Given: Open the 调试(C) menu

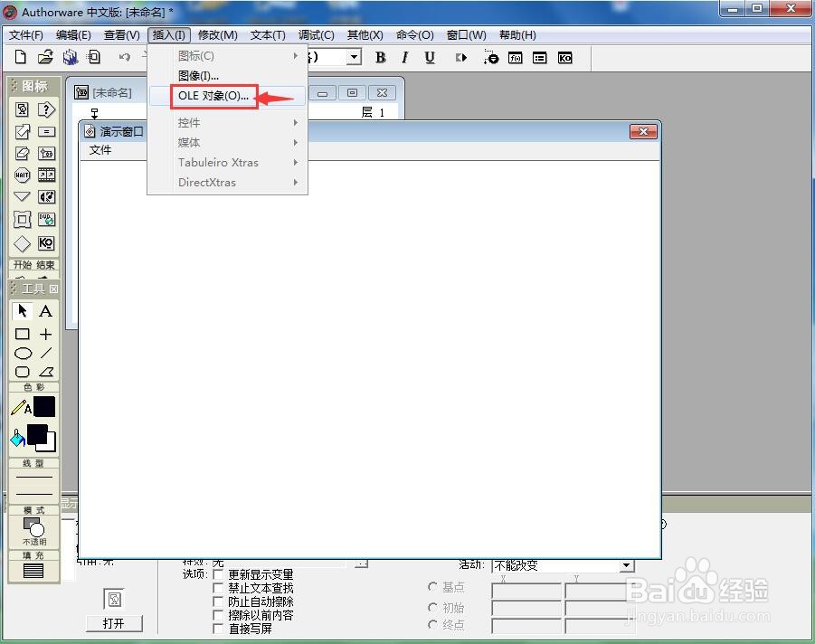Looking at the screenshot, I should click(x=316, y=35).
